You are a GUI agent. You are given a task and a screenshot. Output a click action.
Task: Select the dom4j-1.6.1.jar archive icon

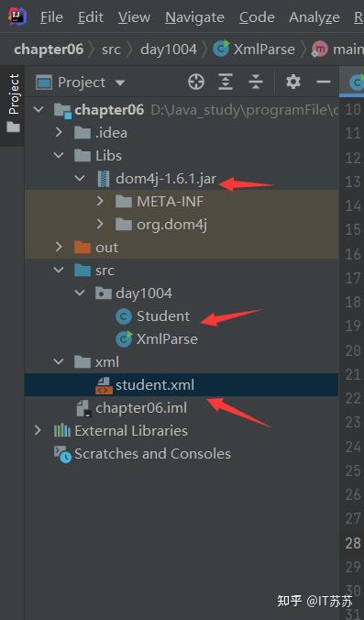104,179
